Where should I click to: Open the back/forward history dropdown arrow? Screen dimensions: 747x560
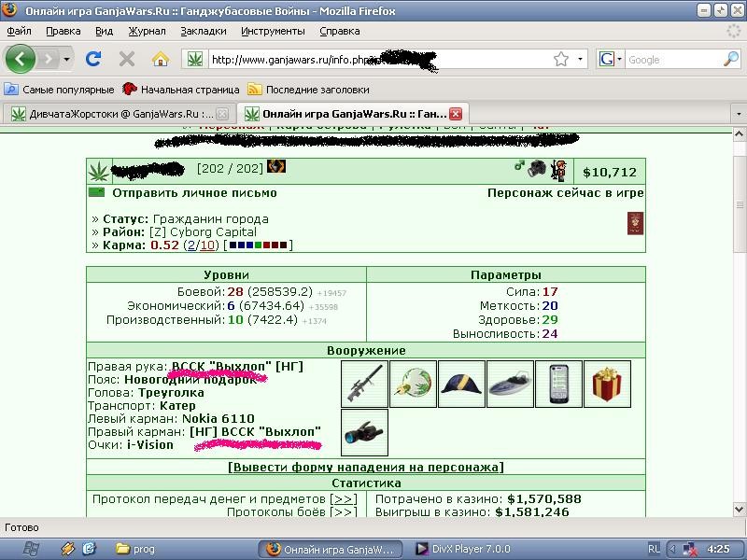pos(66,60)
